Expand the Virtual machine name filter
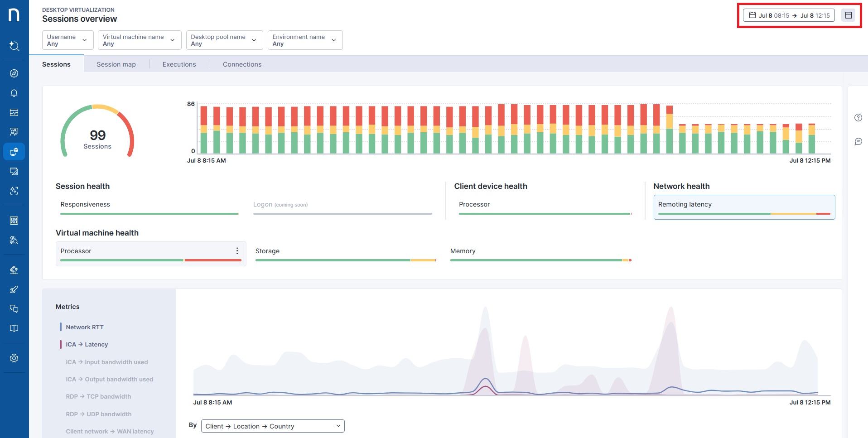This screenshot has width=868, height=438. [x=139, y=40]
